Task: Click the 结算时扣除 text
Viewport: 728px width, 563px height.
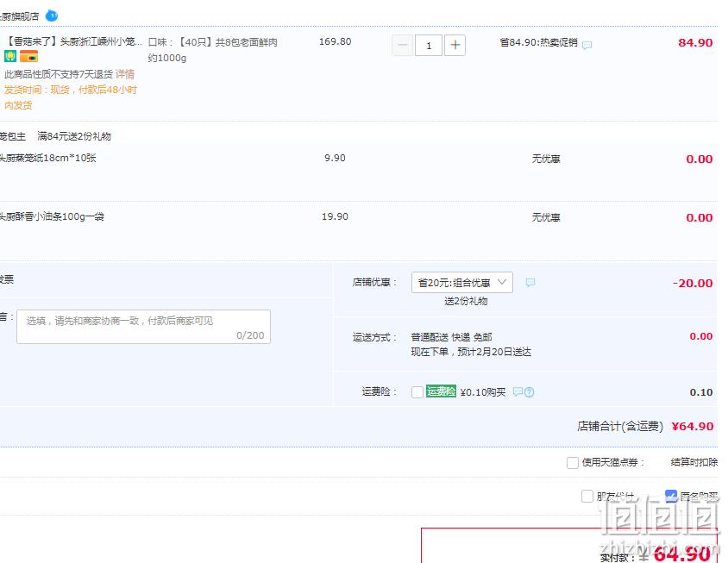Action: point(694,462)
